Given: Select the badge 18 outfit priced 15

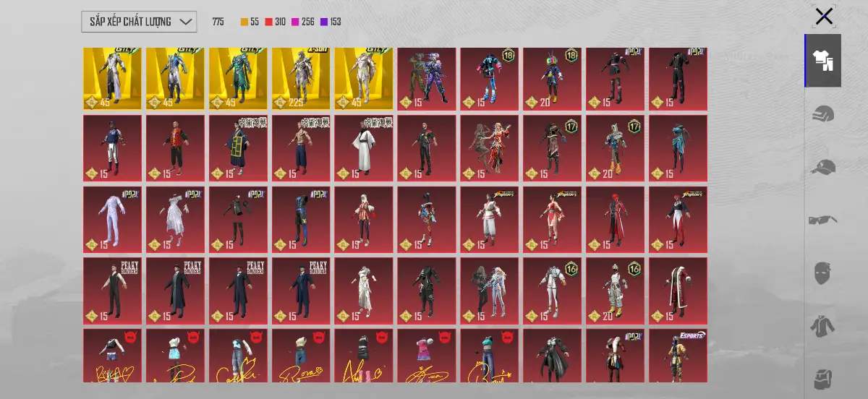Looking at the screenshot, I should [x=490, y=79].
